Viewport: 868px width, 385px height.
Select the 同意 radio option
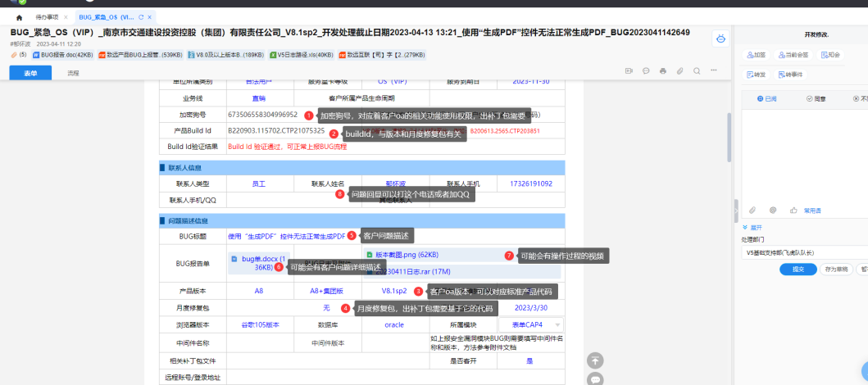(x=810, y=97)
